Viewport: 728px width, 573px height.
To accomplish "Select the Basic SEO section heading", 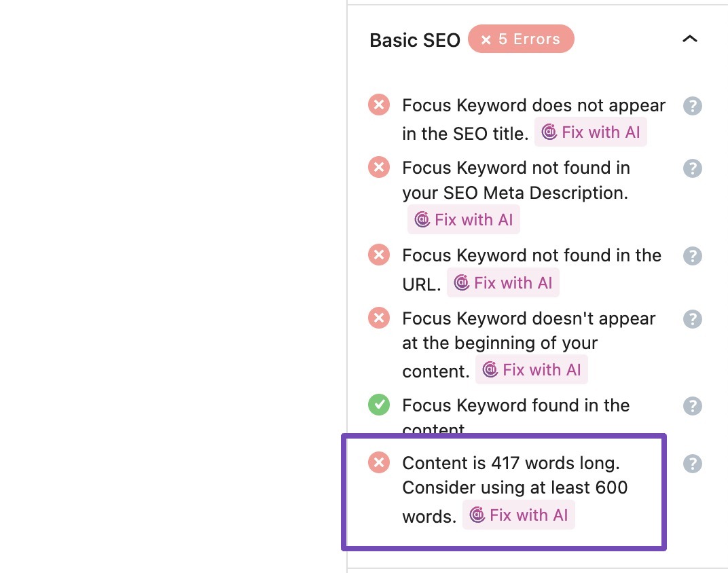I will tap(415, 40).
